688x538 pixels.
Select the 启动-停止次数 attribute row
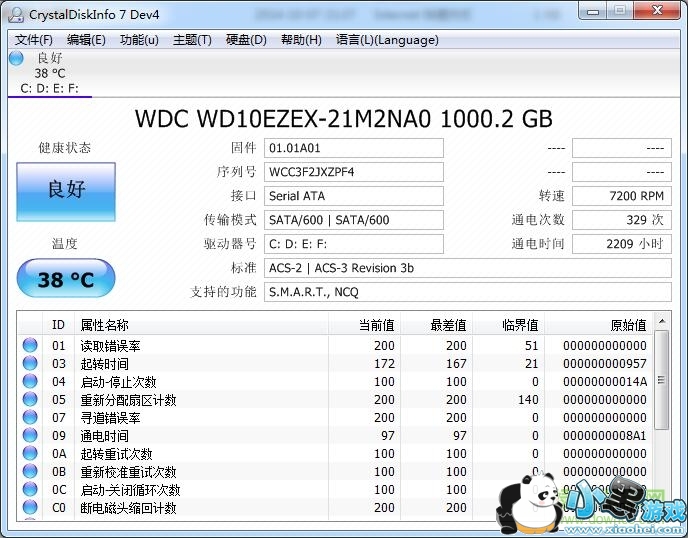(x=335, y=381)
